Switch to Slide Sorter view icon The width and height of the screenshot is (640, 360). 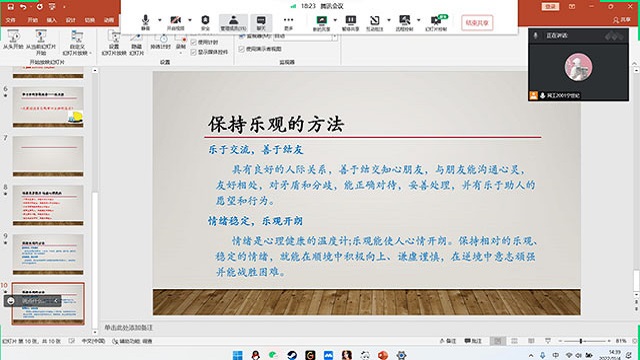click(x=514, y=341)
